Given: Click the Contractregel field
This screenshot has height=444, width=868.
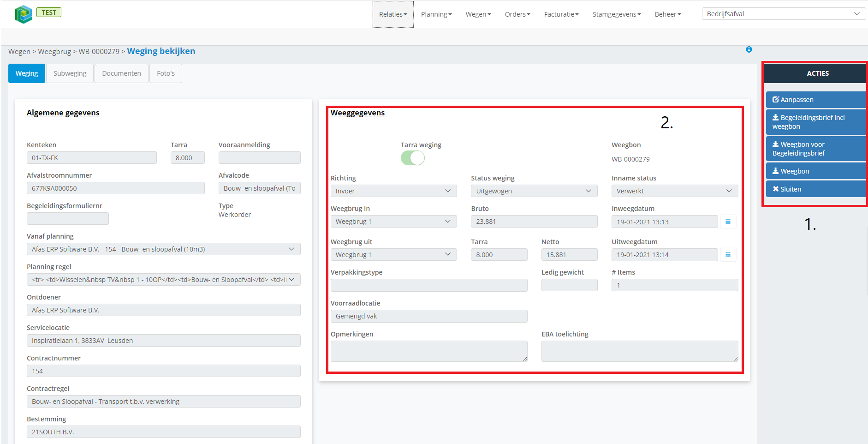Looking at the screenshot, I should [x=164, y=402].
